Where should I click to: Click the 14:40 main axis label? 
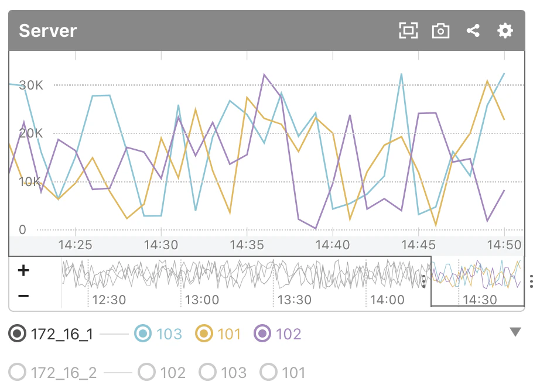[333, 245]
